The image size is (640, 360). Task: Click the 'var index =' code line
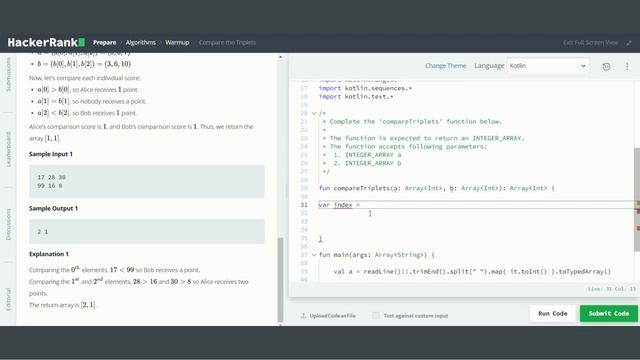pyautogui.click(x=339, y=205)
